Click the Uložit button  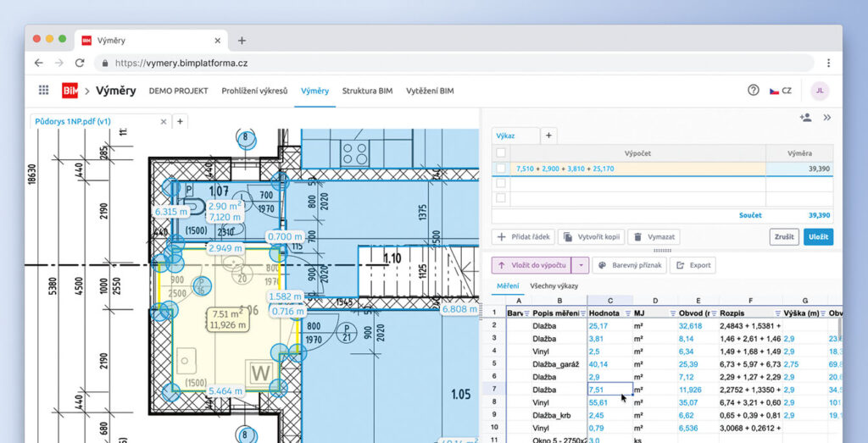tap(818, 237)
